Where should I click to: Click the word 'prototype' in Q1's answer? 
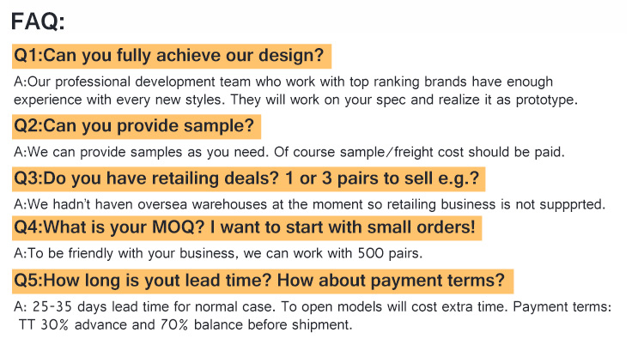[x=544, y=100]
